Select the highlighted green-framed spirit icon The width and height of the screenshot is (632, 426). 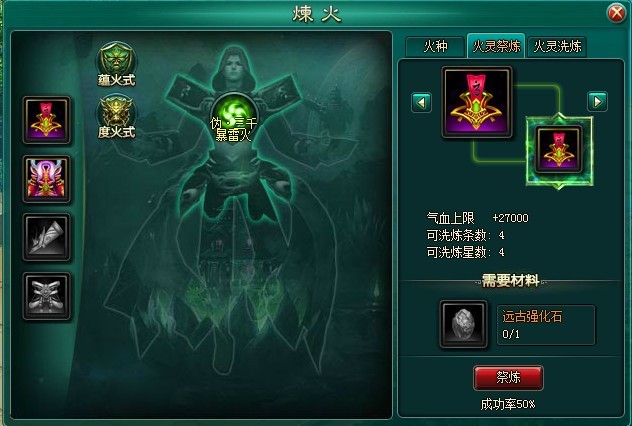(x=559, y=150)
